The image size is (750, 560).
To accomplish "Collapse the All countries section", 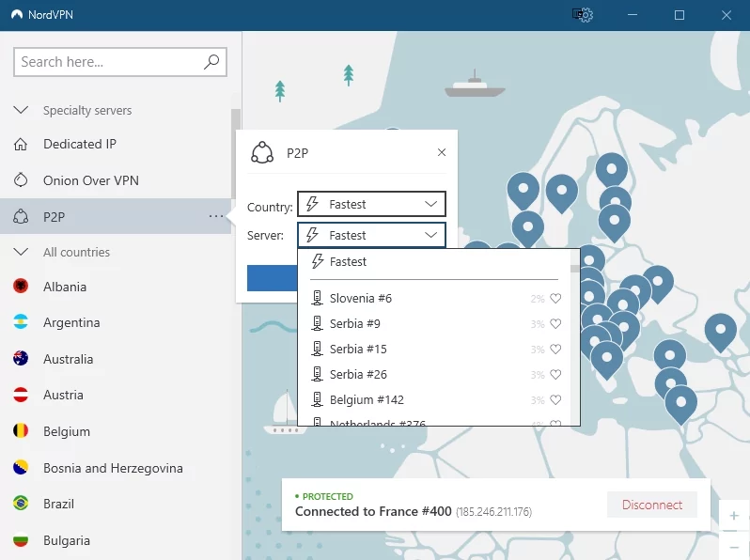I will coord(21,252).
